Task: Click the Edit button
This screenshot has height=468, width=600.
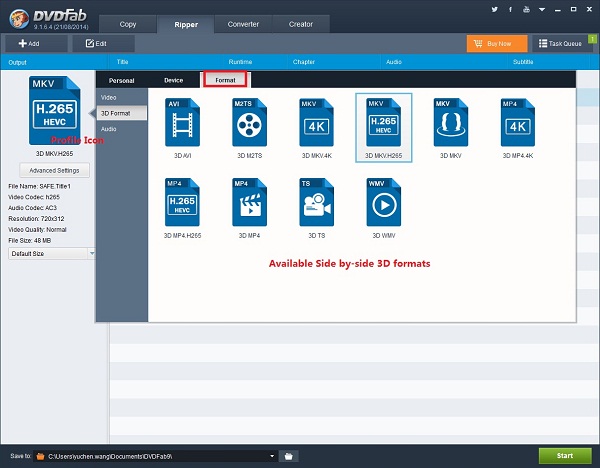Action: point(103,44)
